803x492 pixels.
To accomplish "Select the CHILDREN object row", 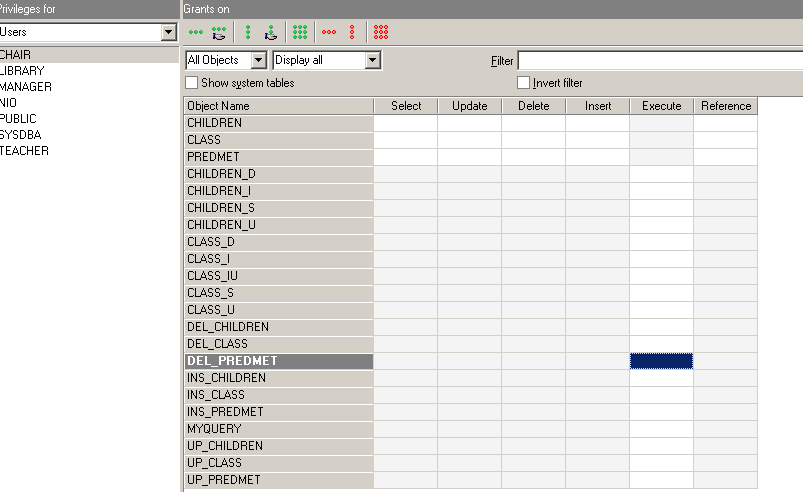I will coord(279,123).
